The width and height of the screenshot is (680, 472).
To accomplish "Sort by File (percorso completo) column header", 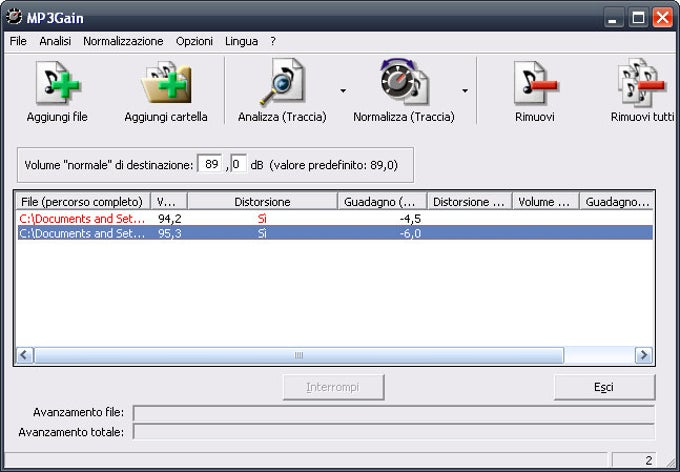I will coord(83,202).
